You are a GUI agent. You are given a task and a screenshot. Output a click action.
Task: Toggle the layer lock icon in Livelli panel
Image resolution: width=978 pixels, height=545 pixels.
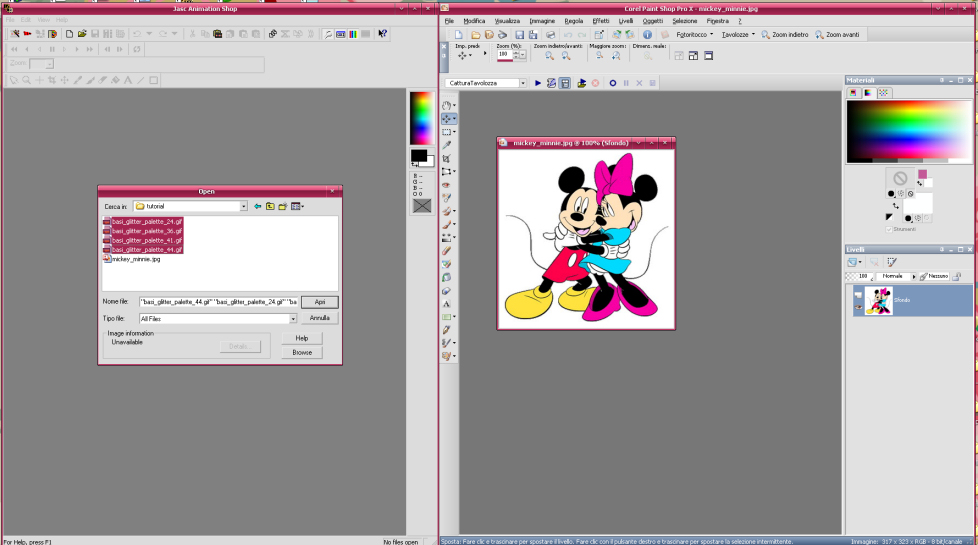pyautogui.click(x=957, y=276)
